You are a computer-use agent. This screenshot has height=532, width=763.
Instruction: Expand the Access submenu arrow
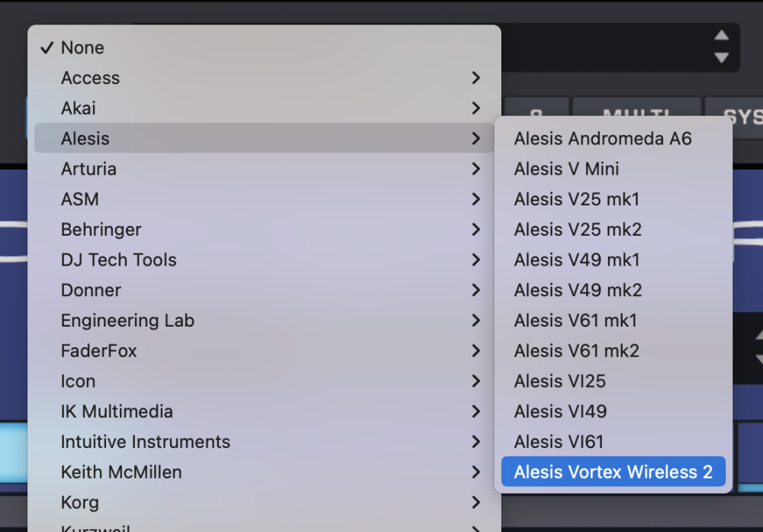pyautogui.click(x=476, y=78)
